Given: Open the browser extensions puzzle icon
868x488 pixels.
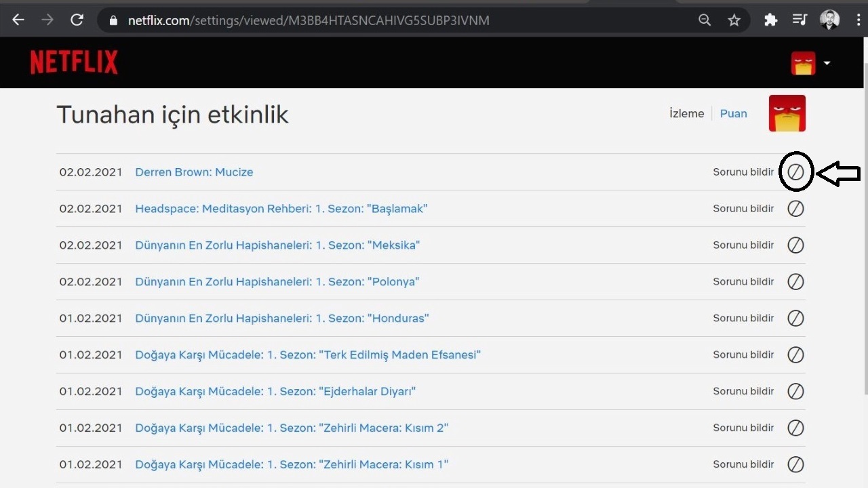Looking at the screenshot, I should [x=770, y=20].
